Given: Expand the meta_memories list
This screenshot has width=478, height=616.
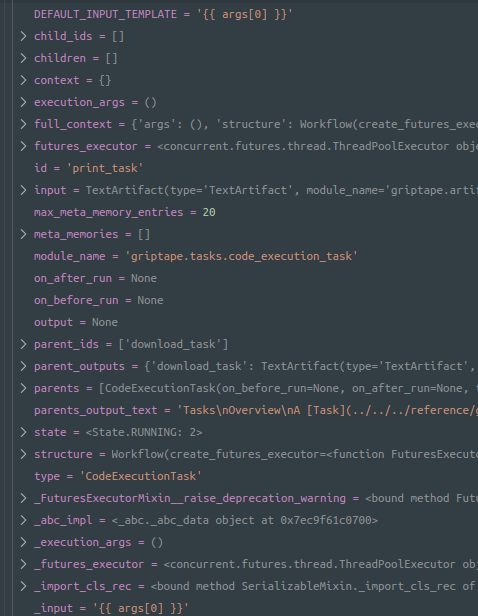Looking at the screenshot, I should [x=23, y=234].
